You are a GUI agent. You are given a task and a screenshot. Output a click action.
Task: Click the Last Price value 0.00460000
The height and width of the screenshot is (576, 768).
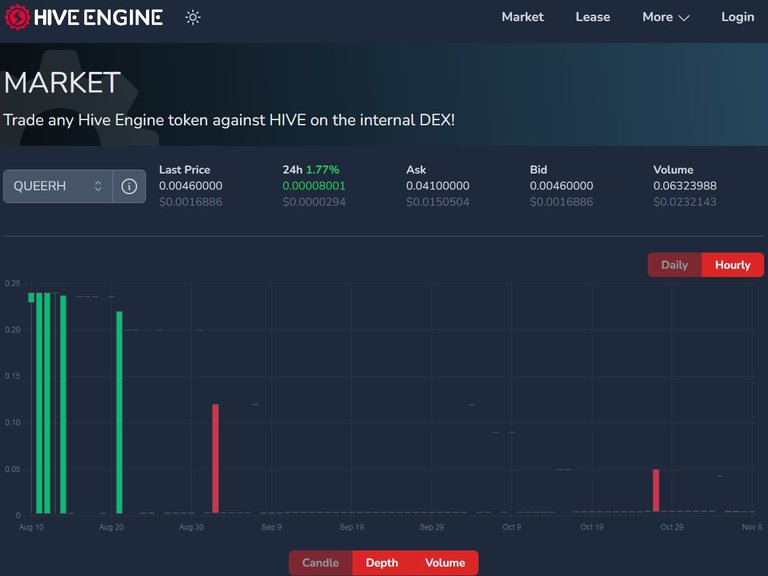pos(191,186)
